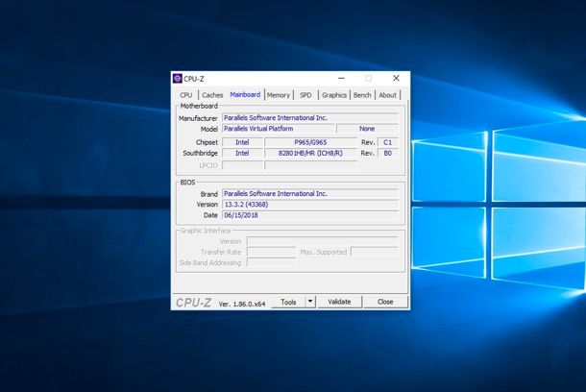This screenshot has width=586, height=392.
Task: Click the 'Ver. 1.86.0.x64' version text
Action: click(242, 305)
